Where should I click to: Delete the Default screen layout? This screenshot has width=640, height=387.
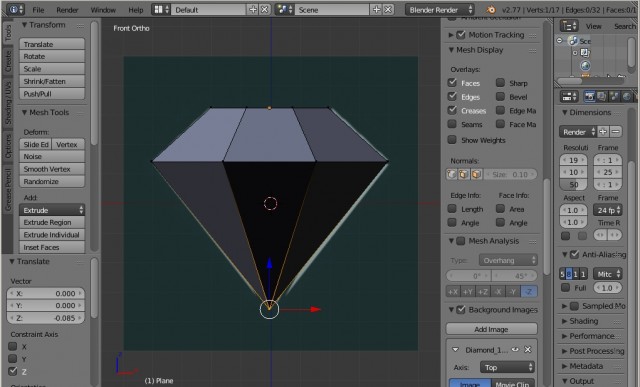point(264,9)
